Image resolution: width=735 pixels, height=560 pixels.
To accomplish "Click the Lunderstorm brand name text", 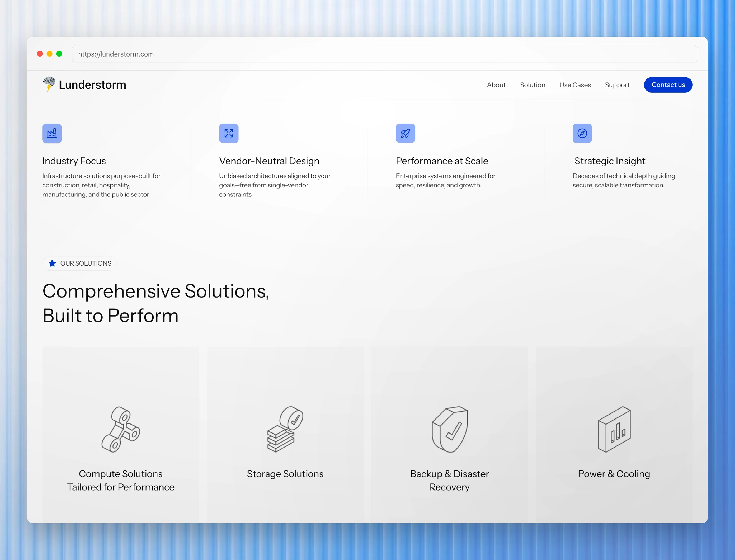I will coord(93,85).
